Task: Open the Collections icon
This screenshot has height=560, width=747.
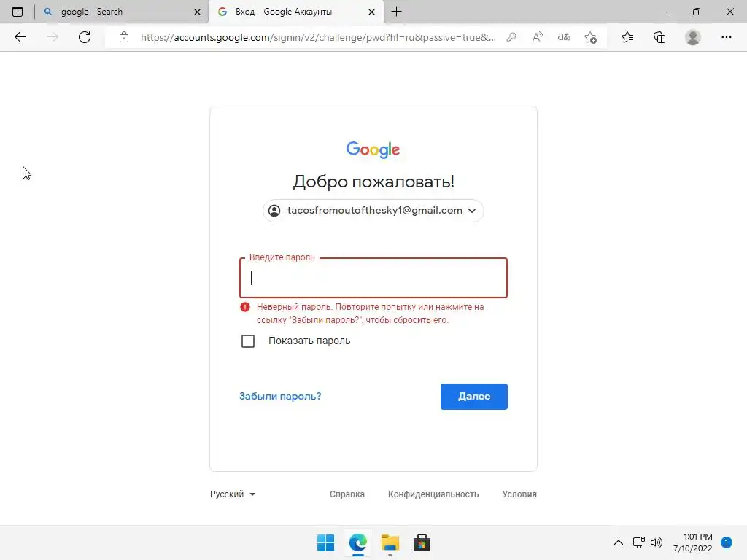Action: tap(659, 37)
